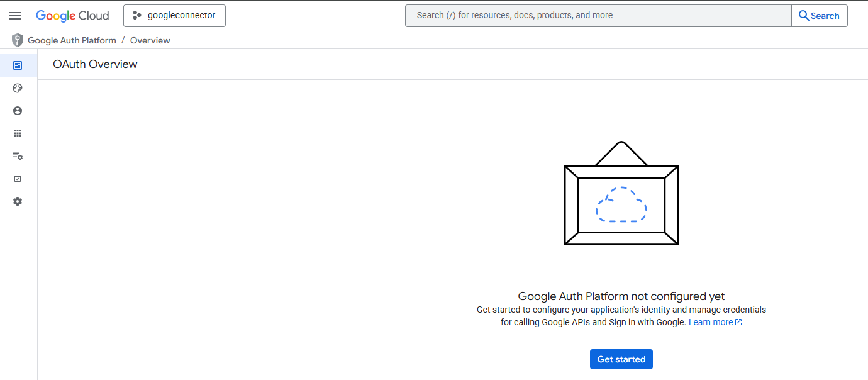Click the search bar for resources and docs
Image resolution: width=868 pixels, height=380 pixels.
(x=598, y=16)
